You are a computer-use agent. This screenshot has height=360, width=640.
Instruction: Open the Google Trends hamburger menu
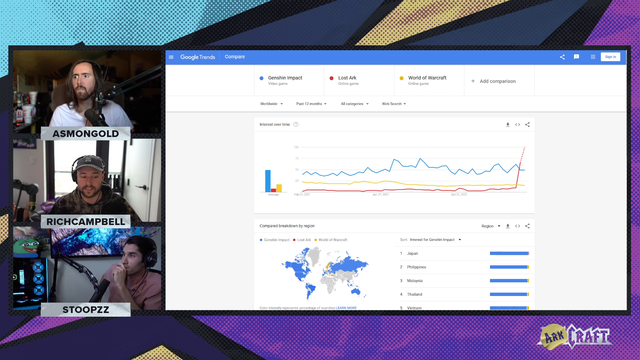pos(171,57)
